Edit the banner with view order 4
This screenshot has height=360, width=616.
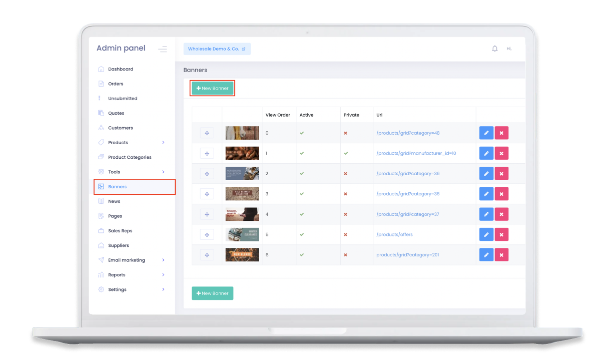[486, 214]
